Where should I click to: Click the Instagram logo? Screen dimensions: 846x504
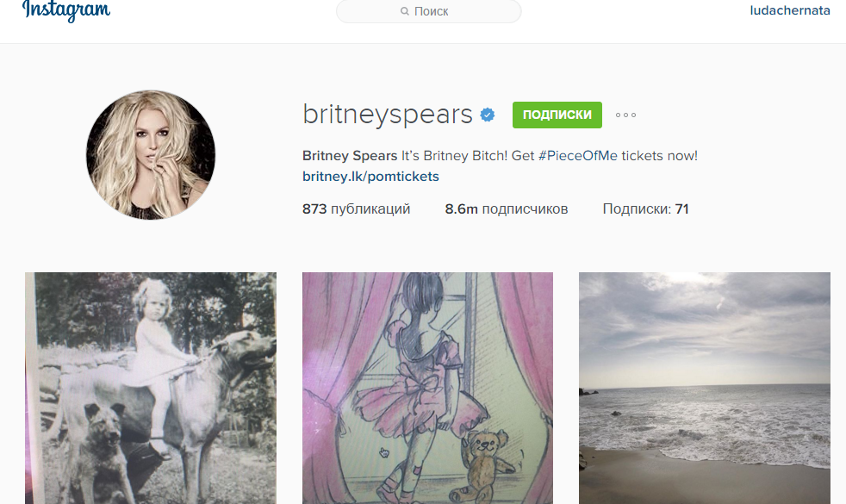pos(66,10)
